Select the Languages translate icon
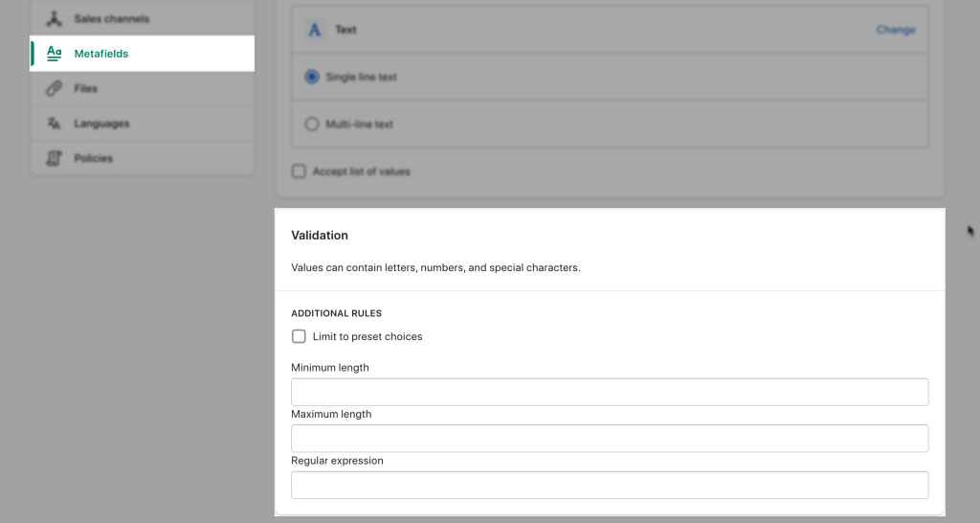Screen dimensions: 980x523 (x=55, y=124)
